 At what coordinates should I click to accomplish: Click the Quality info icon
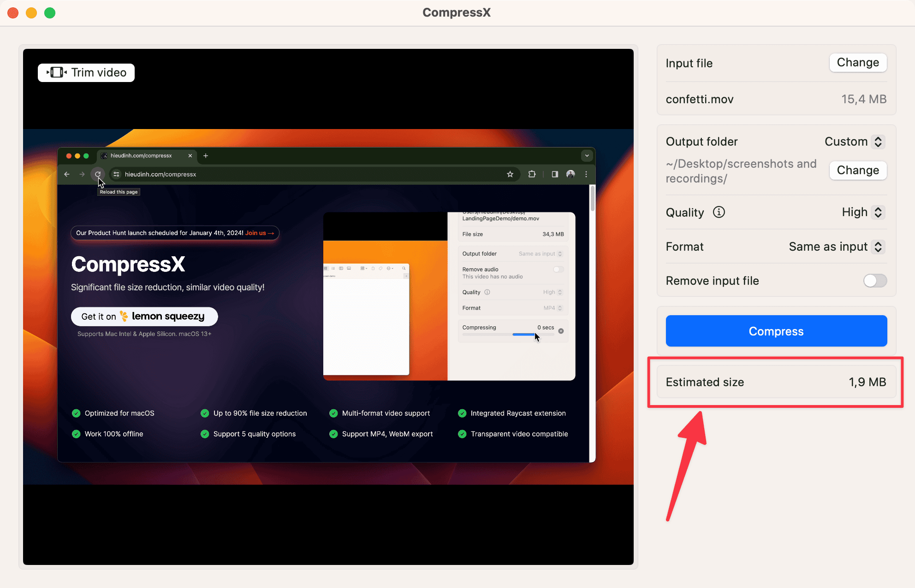719,212
